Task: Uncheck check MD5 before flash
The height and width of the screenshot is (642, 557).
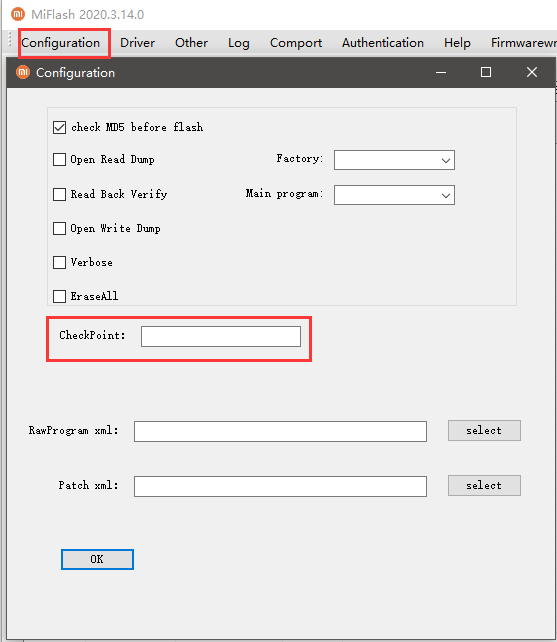Action: [x=59, y=127]
